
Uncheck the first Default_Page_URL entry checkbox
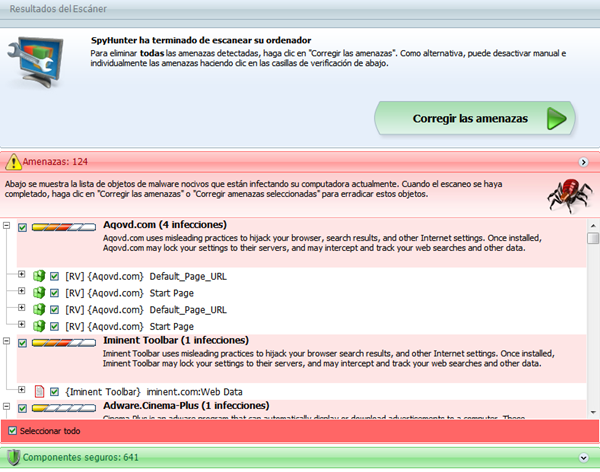(54, 276)
